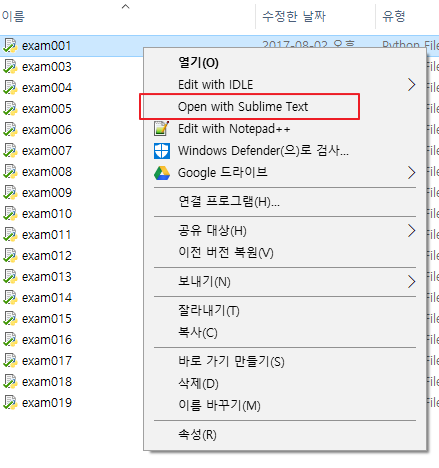The image size is (439, 468).
Task: Click the Windows Defender shield icon
Action: pyautogui.click(x=162, y=151)
